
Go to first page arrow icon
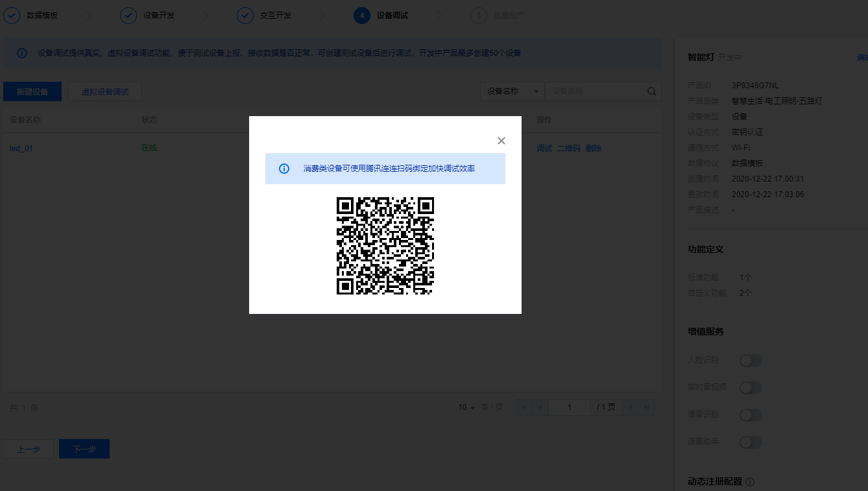point(524,407)
